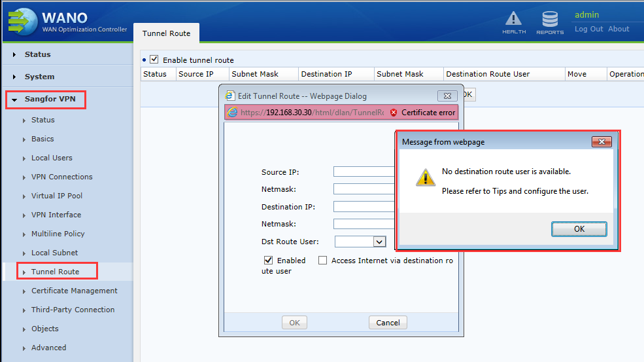Click the Source IP input field
The width and height of the screenshot is (644, 362).
pyautogui.click(x=364, y=172)
